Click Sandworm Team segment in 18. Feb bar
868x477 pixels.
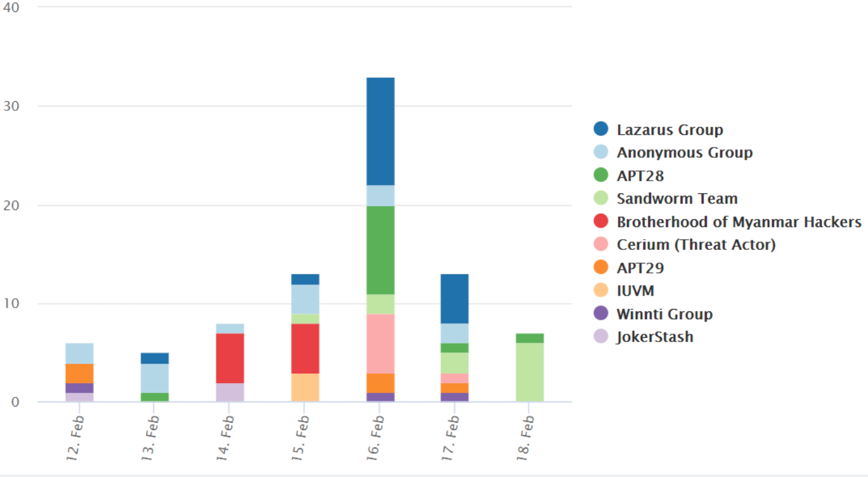529,372
